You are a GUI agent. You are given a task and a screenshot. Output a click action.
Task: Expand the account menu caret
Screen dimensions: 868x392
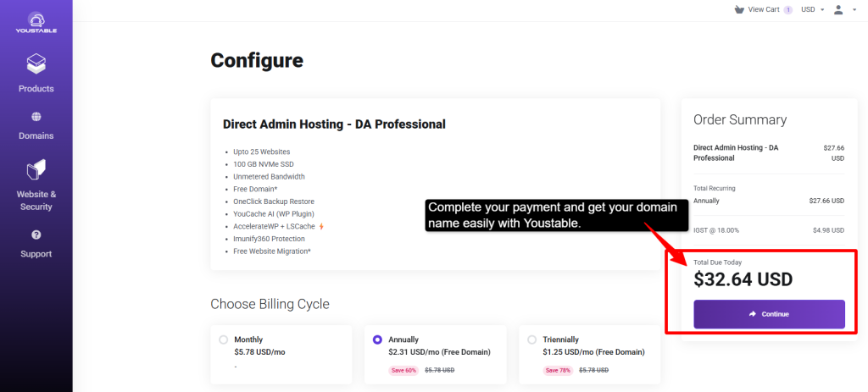[854, 10]
